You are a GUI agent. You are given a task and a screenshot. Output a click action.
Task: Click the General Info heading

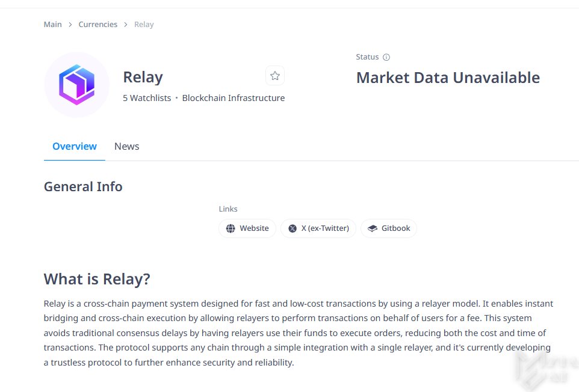83,186
